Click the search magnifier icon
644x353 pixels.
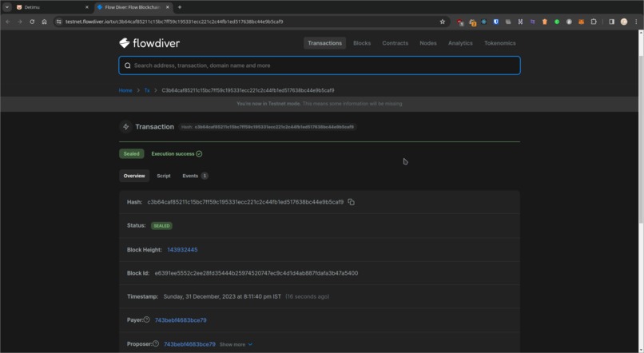(127, 65)
